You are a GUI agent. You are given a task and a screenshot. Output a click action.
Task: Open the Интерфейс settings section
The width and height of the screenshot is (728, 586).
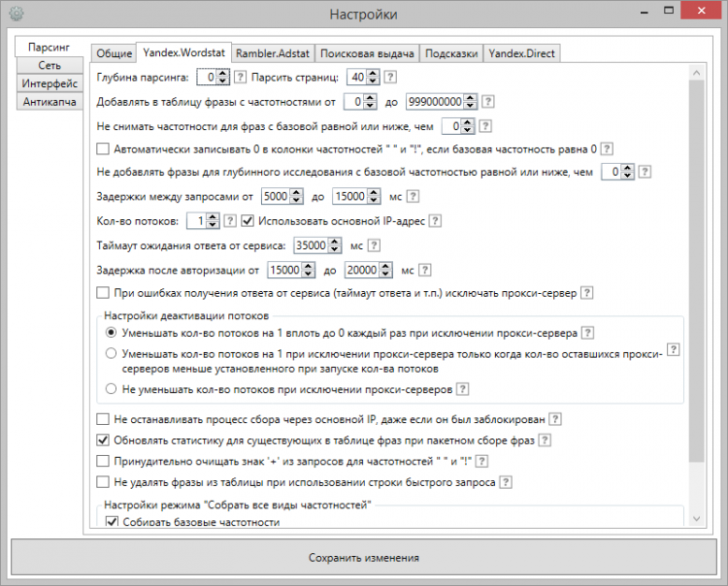[50, 83]
